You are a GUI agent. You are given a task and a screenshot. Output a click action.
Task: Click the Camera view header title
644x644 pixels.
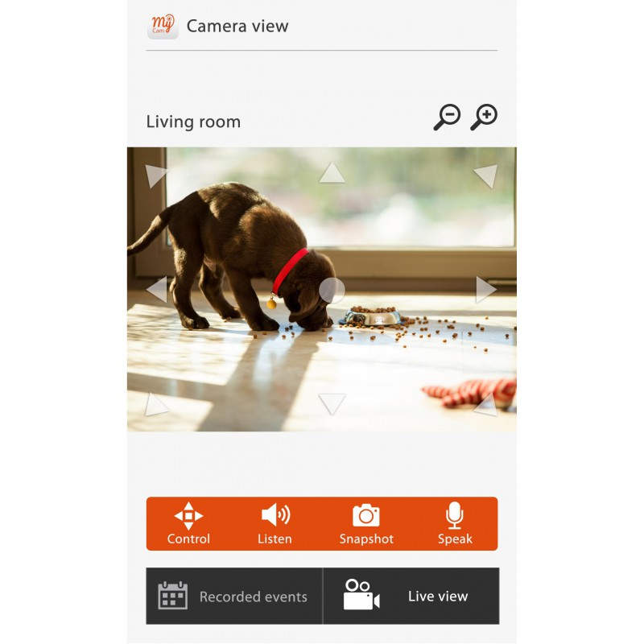click(237, 27)
